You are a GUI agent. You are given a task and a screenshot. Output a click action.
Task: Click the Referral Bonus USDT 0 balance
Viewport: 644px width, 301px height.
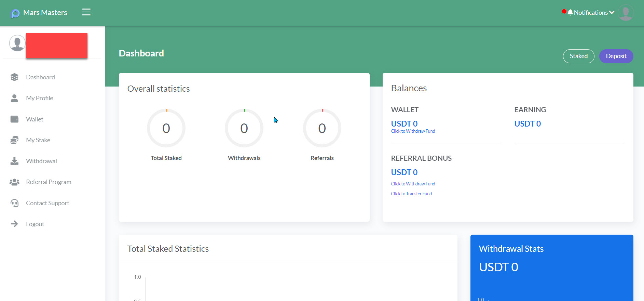[x=404, y=172]
